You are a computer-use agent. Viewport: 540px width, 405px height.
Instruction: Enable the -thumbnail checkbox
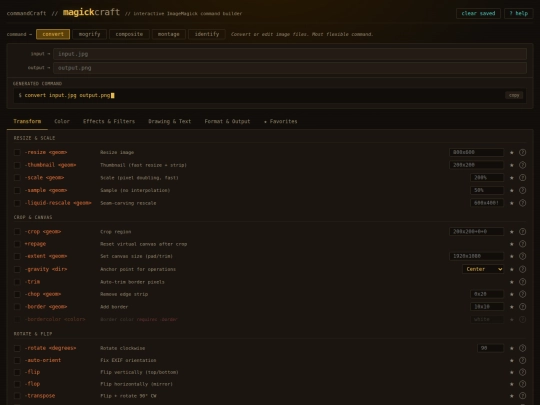tap(17, 165)
